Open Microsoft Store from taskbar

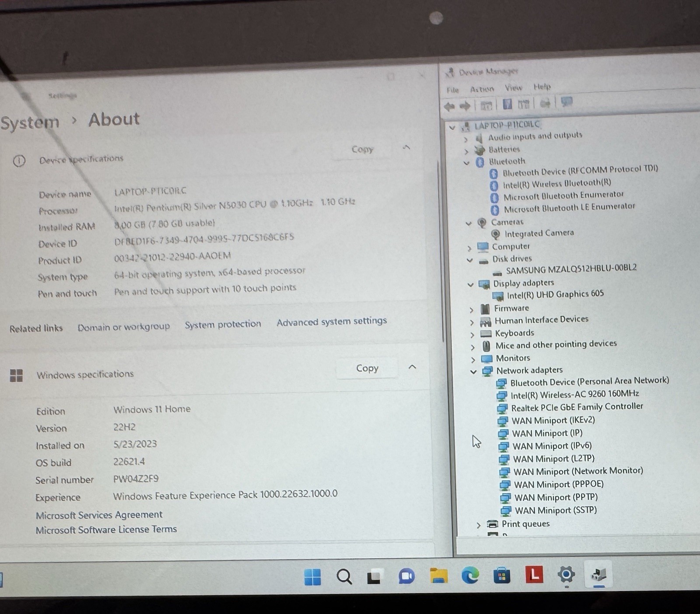pos(502,576)
